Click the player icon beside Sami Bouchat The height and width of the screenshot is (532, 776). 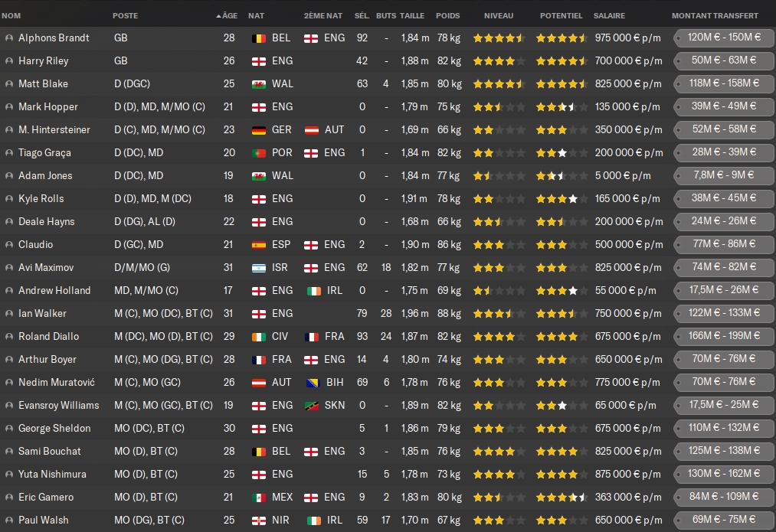click(9, 452)
